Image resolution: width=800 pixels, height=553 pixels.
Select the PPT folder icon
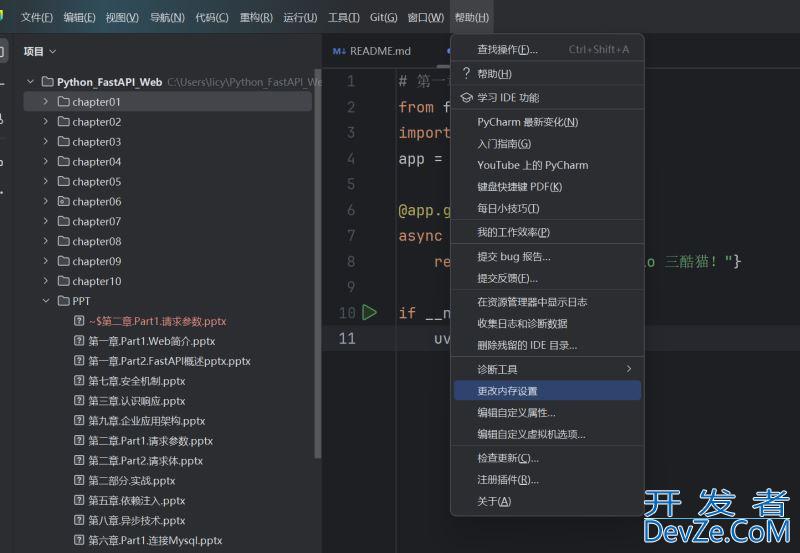point(64,300)
